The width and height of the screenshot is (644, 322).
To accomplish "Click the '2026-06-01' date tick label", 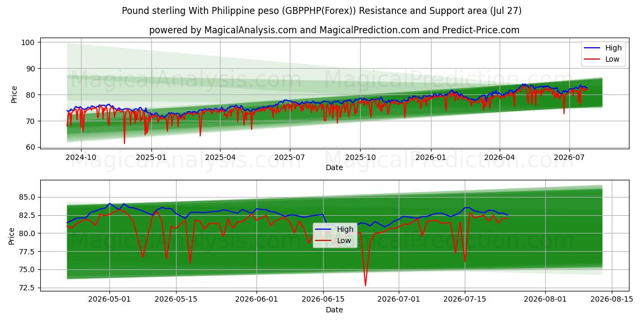I will click(x=257, y=298).
